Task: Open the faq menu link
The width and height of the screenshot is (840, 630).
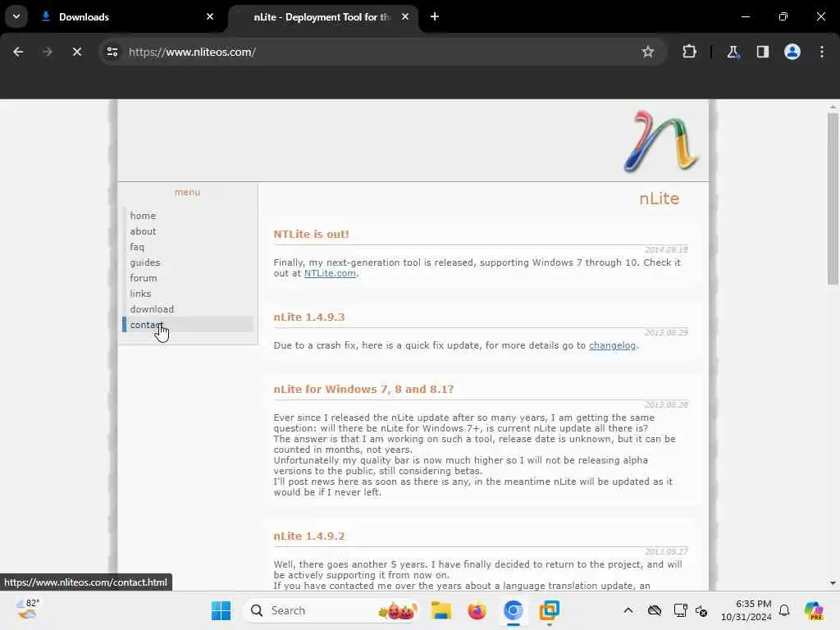Action: coord(137,247)
